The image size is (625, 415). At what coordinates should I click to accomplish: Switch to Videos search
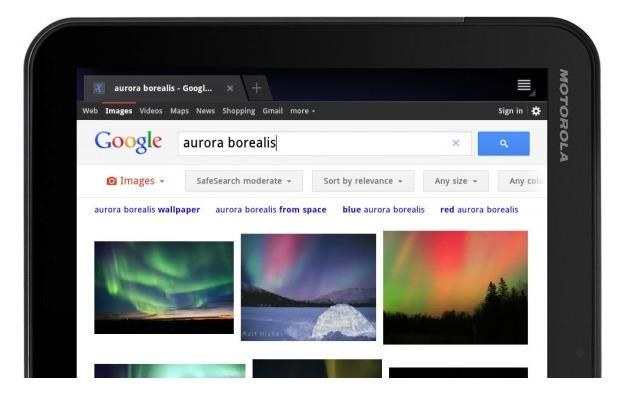151,111
